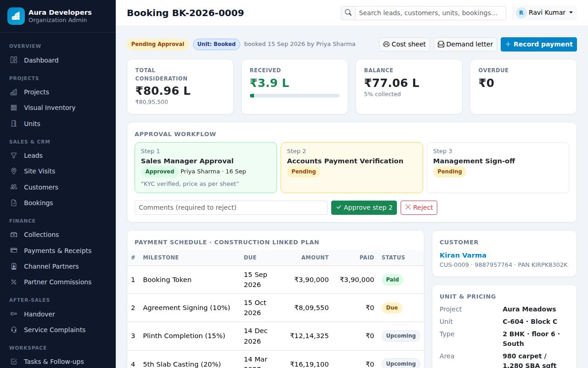Click the Dashboard sidebar icon

14,60
